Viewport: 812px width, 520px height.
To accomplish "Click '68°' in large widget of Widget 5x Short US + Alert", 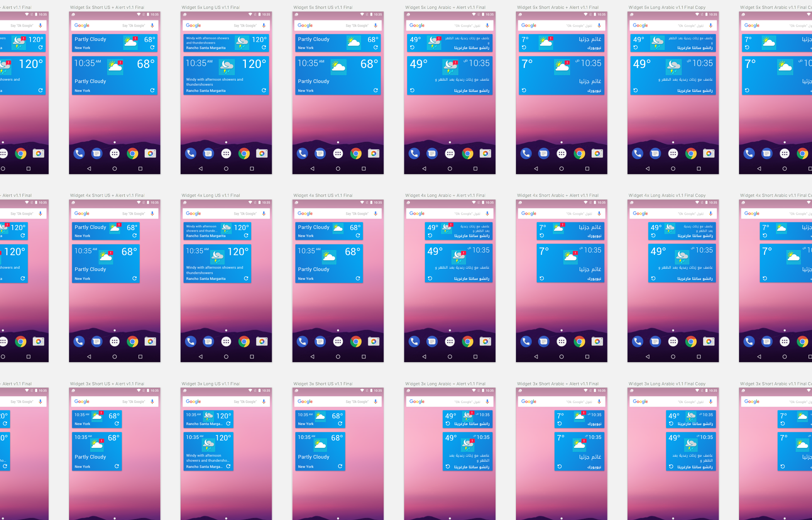I will [146, 64].
